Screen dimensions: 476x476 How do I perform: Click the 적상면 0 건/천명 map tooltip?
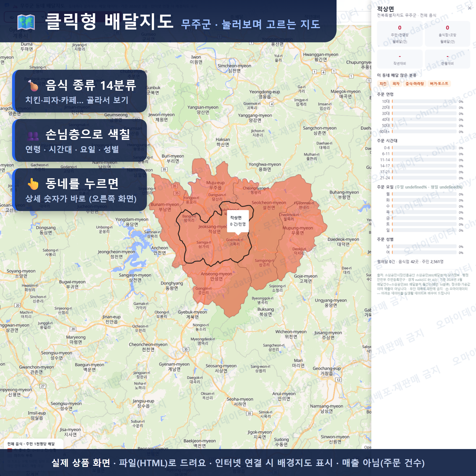(238, 221)
